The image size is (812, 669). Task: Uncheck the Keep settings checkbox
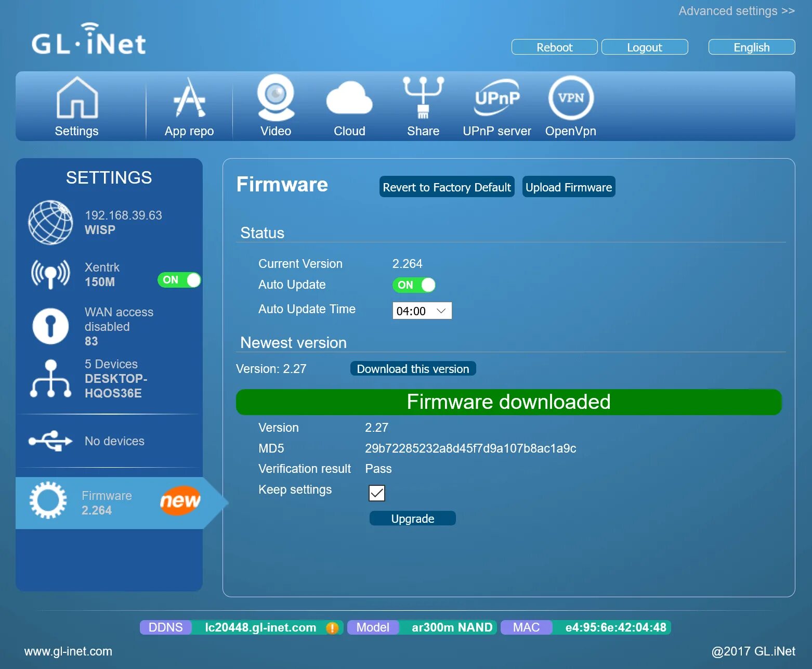(377, 493)
